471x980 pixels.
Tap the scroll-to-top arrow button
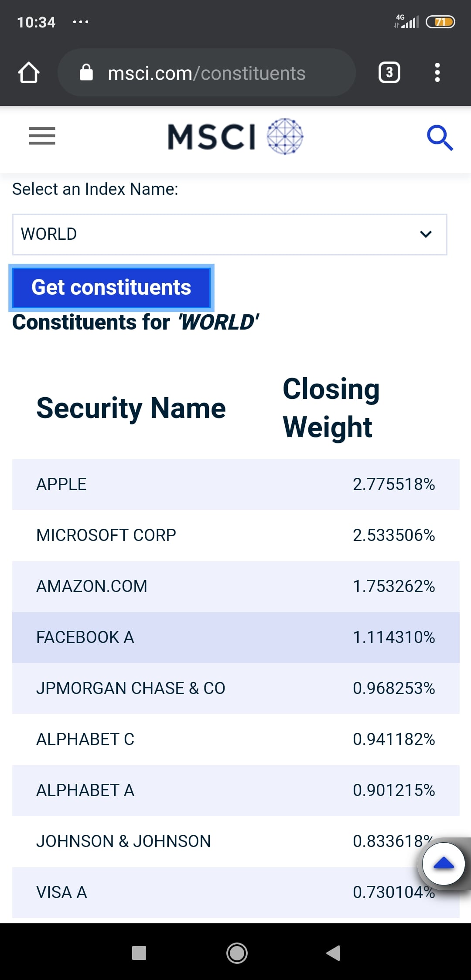click(x=444, y=864)
